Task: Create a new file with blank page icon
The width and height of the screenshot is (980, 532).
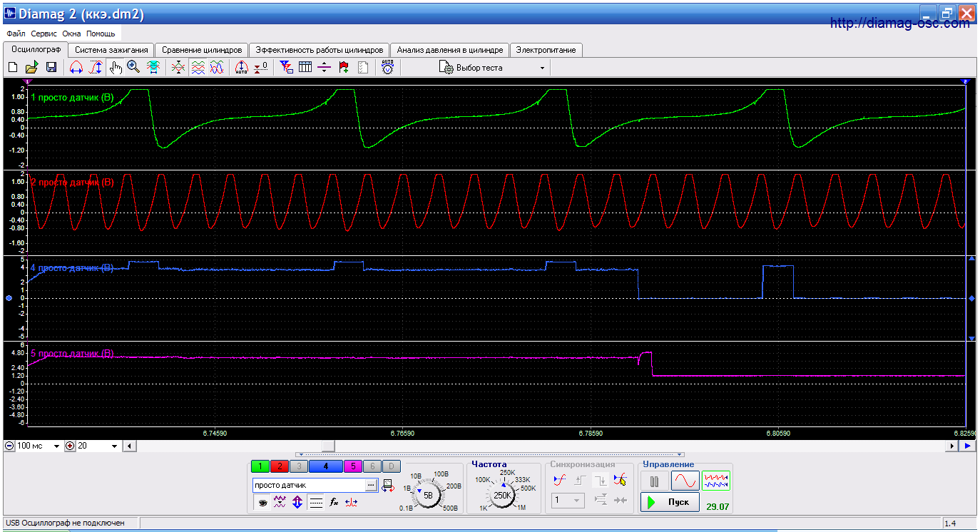Action: 12,68
